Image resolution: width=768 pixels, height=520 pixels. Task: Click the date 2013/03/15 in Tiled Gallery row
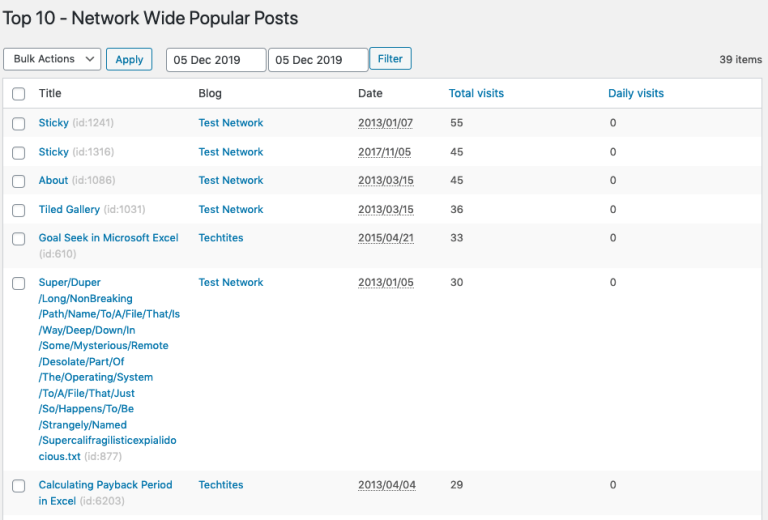[386, 210]
